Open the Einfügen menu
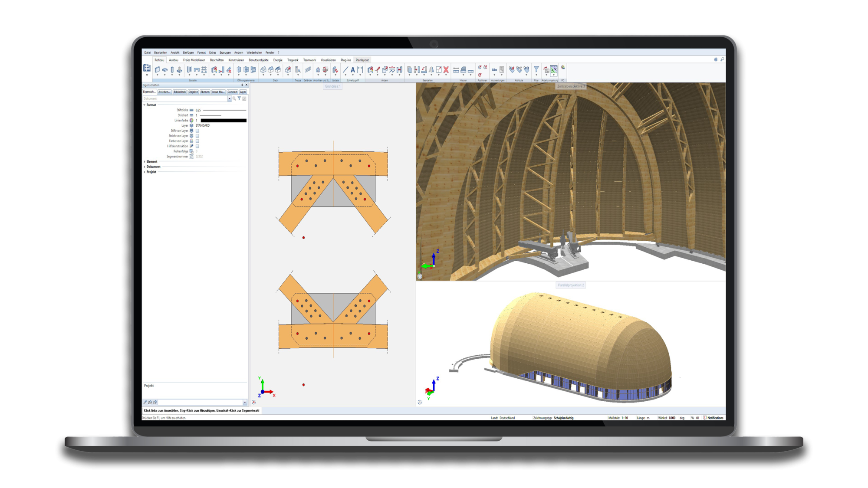Image resolution: width=868 pixels, height=488 pixels. [x=188, y=52]
